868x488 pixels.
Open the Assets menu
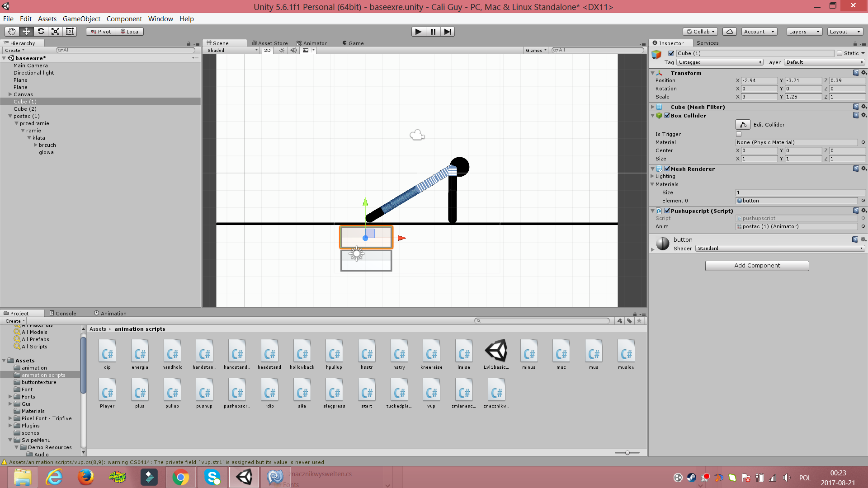pyautogui.click(x=47, y=19)
